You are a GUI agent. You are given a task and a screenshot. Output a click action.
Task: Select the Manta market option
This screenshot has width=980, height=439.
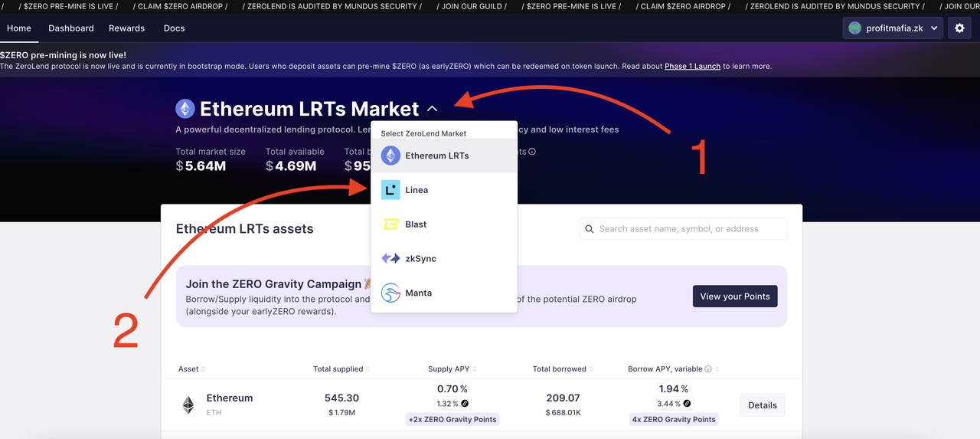(444, 293)
